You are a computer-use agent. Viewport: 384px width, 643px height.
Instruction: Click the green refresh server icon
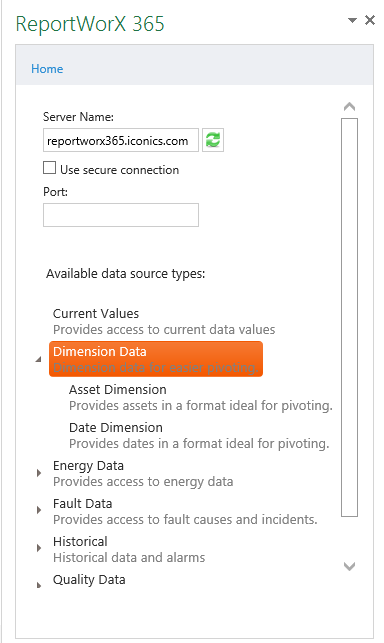coord(213,140)
